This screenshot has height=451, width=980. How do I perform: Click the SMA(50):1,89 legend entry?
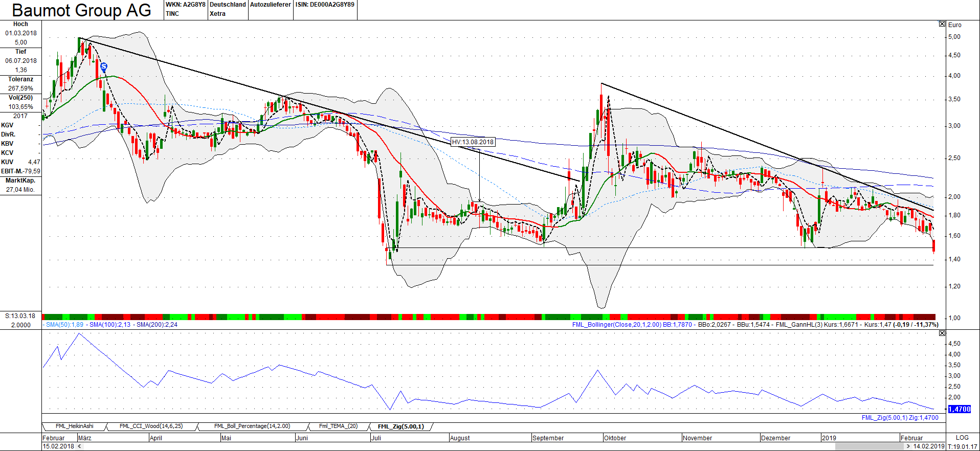tap(64, 325)
